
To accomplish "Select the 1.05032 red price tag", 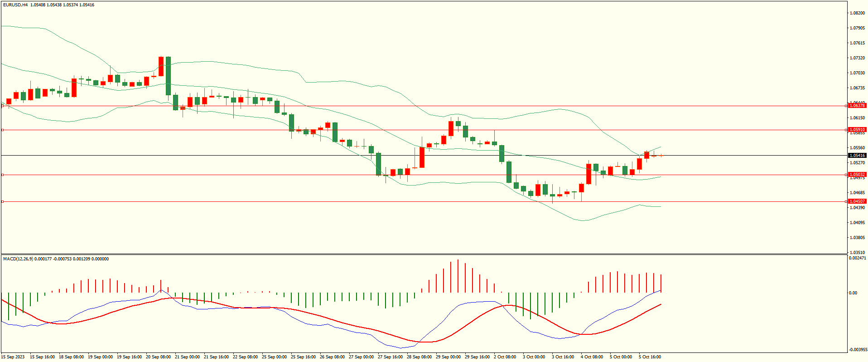I will click(857, 175).
